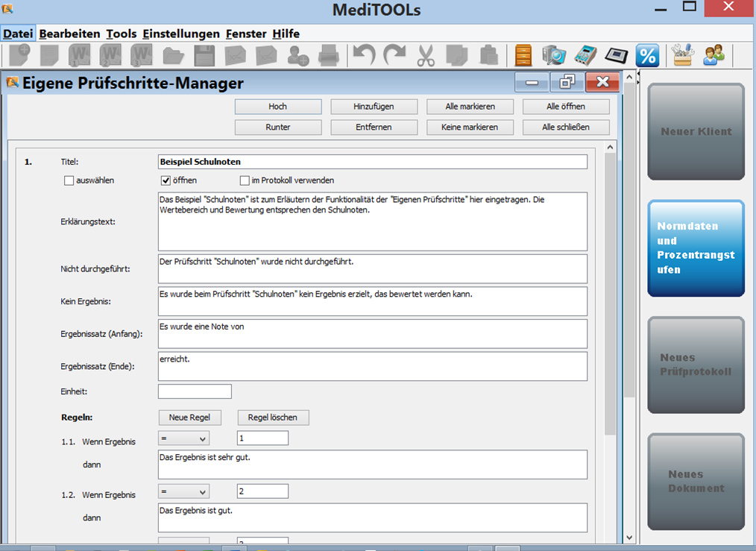Open the Bearbeiten menu
This screenshot has width=756, height=551.
pyautogui.click(x=69, y=34)
